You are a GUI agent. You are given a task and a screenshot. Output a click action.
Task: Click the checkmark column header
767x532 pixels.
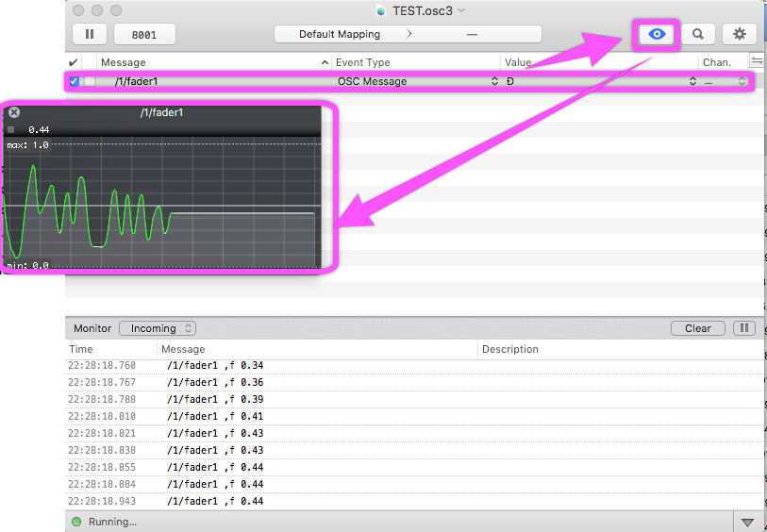tap(74, 62)
